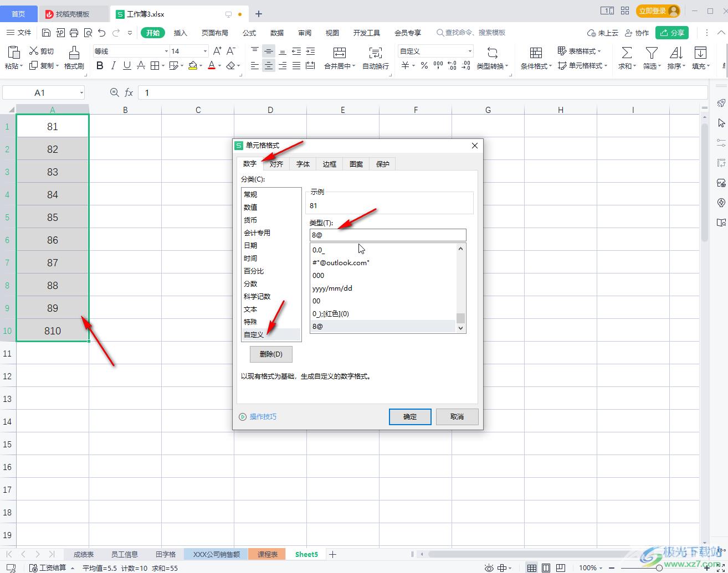The height and width of the screenshot is (573, 728).
Task: Click the Merge and Center (合并居中) icon
Action: coord(339,53)
